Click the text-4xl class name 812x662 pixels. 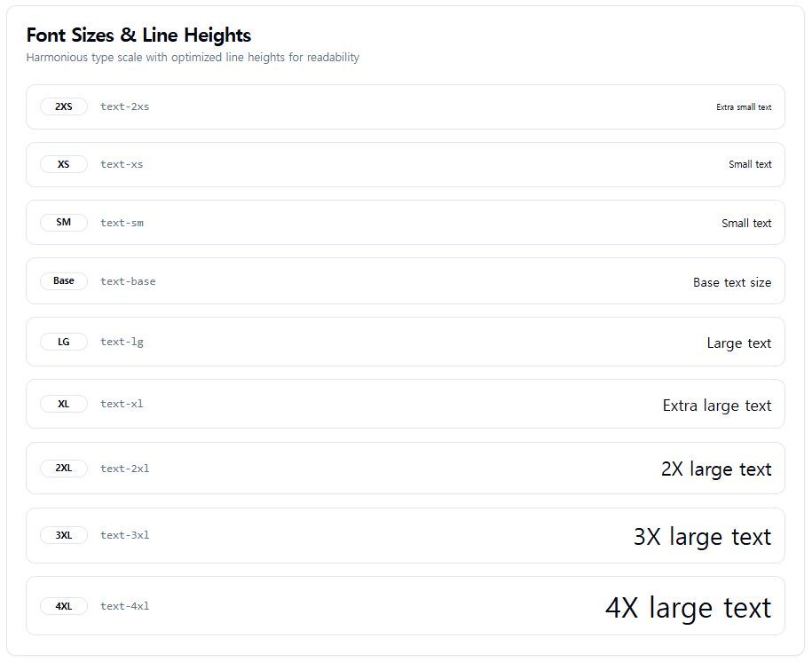125,606
